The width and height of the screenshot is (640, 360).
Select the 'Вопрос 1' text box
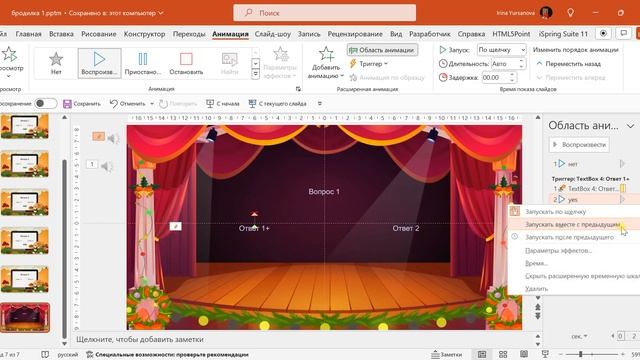pyautogui.click(x=324, y=191)
